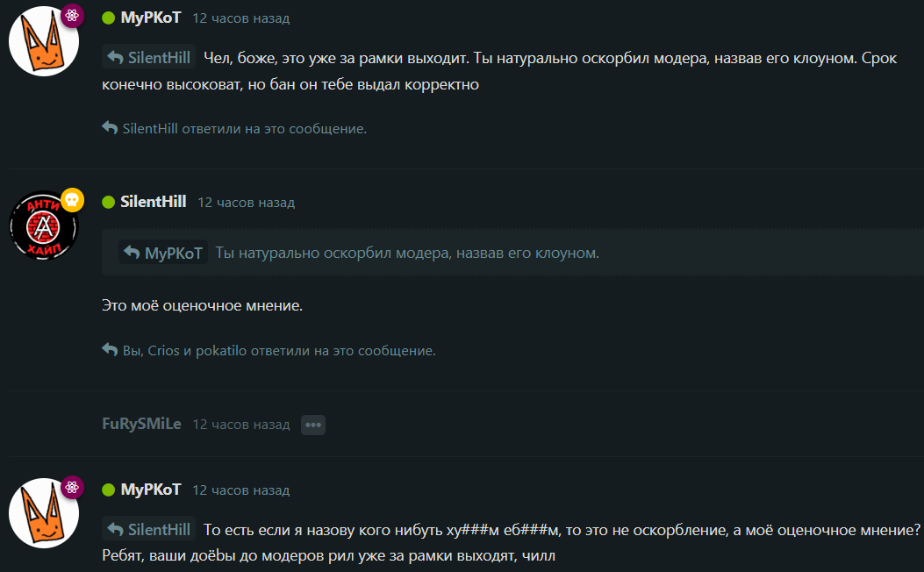Click reply icon next to 'SilentHill ответили на это сообщение'
The height and width of the screenshot is (572, 924).
tap(110, 127)
